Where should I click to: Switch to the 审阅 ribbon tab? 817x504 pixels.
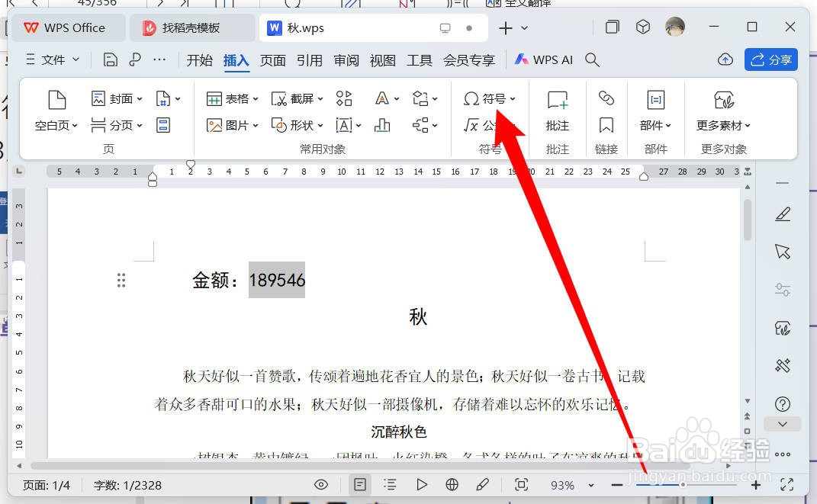346,59
